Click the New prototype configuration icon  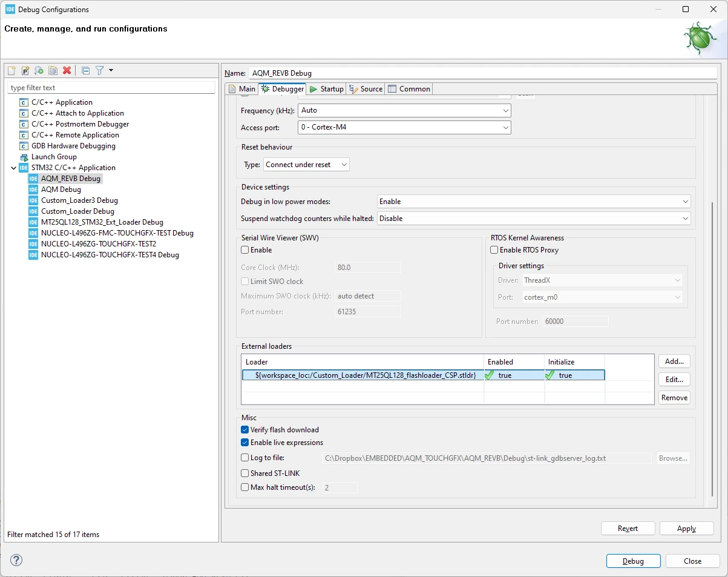[x=25, y=70]
